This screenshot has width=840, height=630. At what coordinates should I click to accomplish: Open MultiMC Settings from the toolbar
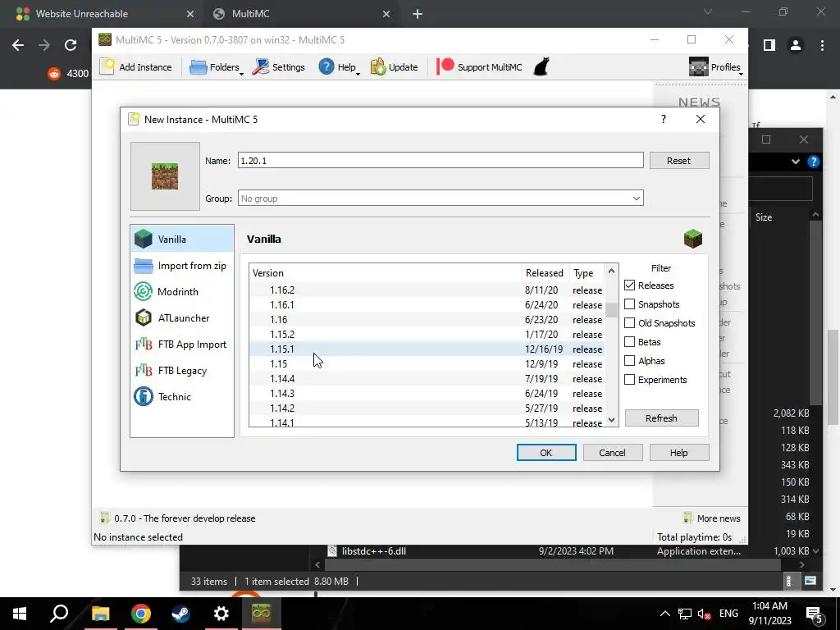click(279, 67)
